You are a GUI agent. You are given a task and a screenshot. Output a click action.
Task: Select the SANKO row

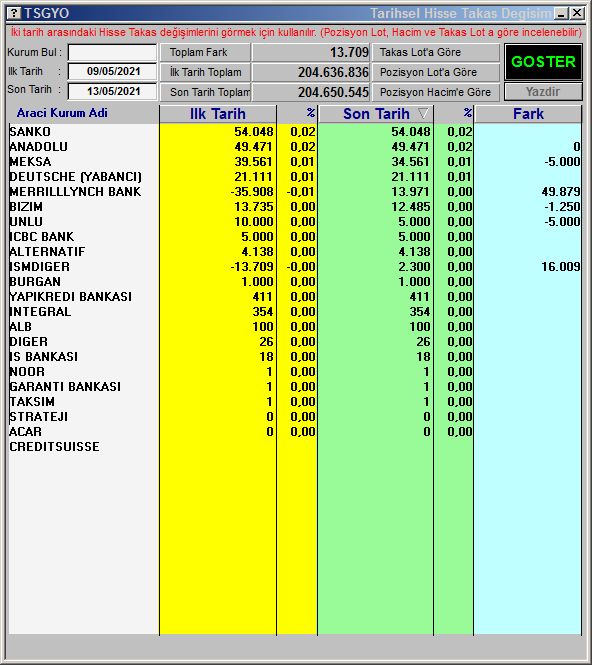[x=295, y=131]
